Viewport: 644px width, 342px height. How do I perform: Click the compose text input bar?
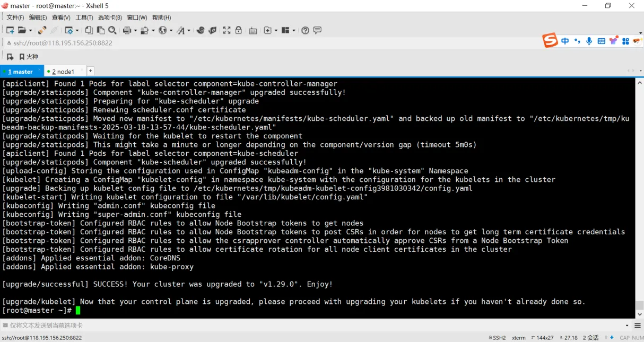(313, 326)
